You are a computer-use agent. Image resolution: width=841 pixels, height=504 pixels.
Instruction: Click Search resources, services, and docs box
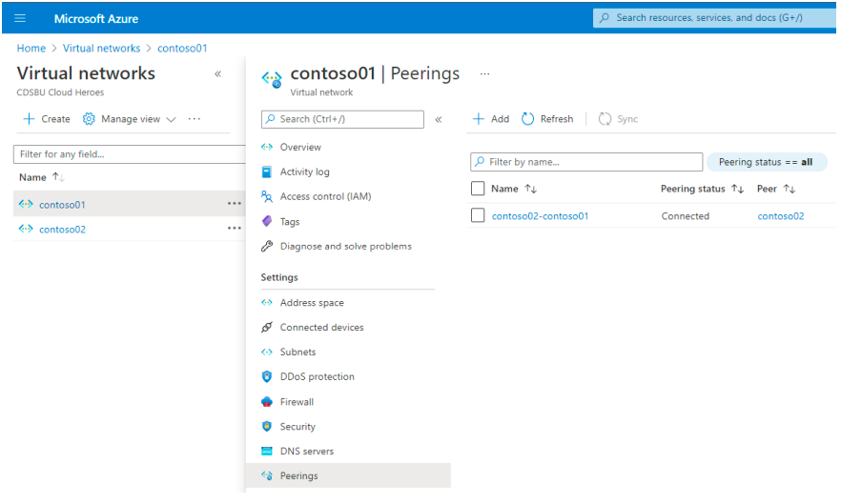pyautogui.click(x=714, y=18)
